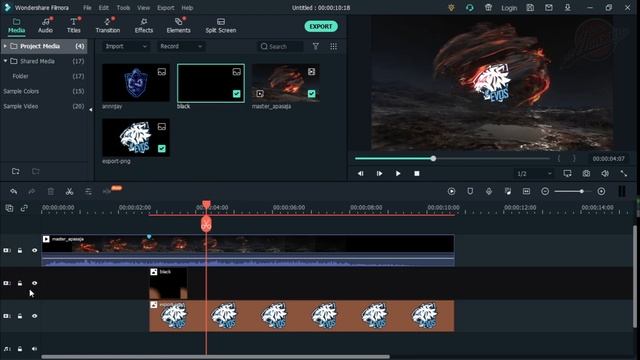Screen dimensions: 640x360
Task: Open the Split Screen tab
Action: pos(221,25)
